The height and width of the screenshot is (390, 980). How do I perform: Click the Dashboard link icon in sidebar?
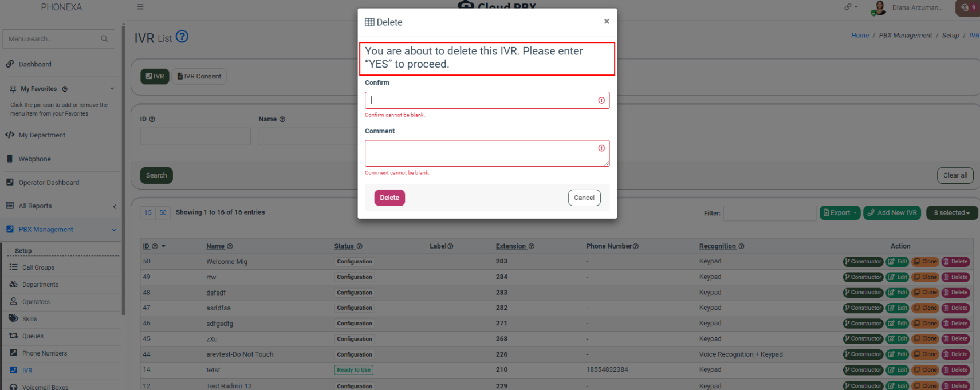click(x=10, y=64)
